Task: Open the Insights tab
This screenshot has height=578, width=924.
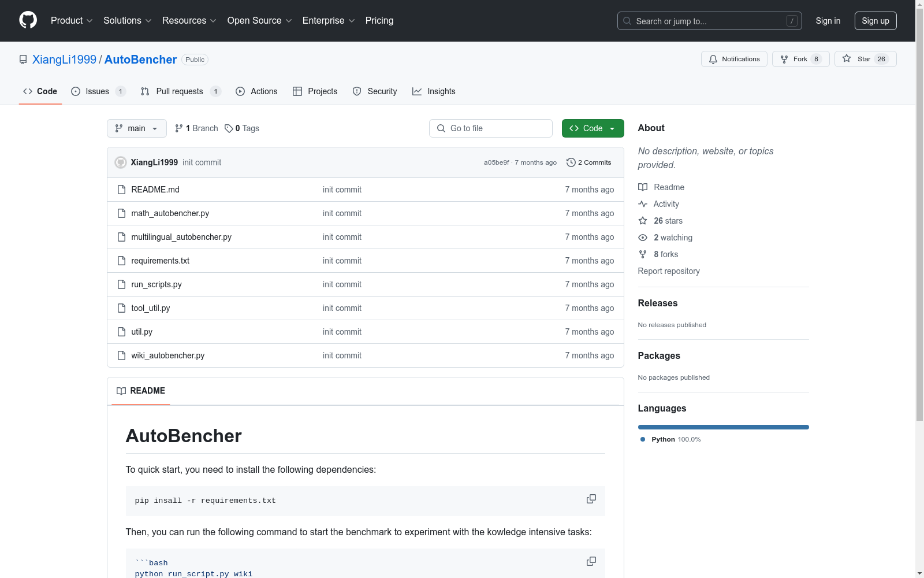Action: [x=434, y=91]
